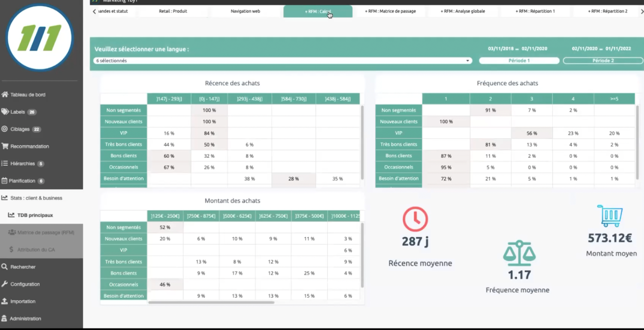Screen dimensions: 644x330
Task: Click the Matrice de passage people icon
Action: point(12,232)
